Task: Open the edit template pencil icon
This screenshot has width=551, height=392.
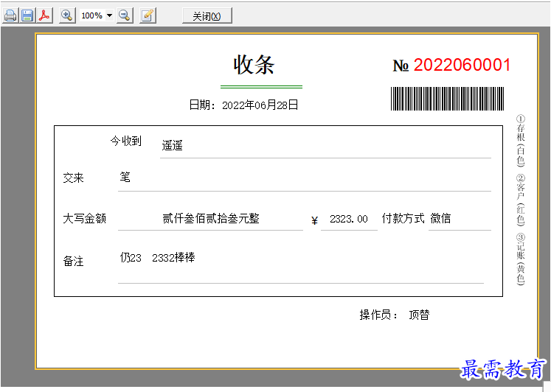Action: click(x=148, y=15)
